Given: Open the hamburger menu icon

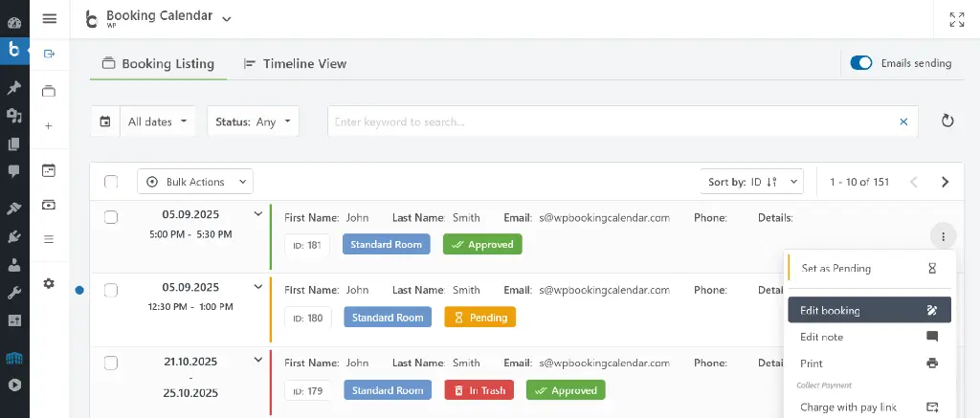Looking at the screenshot, I should pos(50,18).
